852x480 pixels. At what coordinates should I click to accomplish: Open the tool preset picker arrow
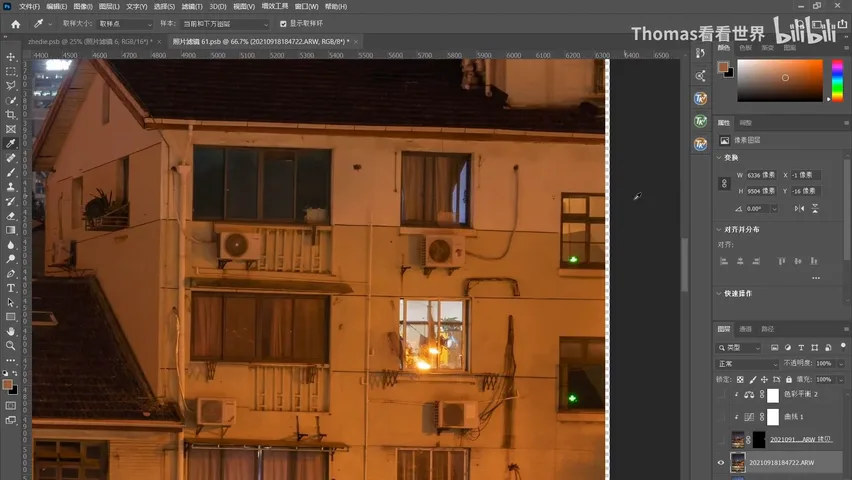click(50, 24)
